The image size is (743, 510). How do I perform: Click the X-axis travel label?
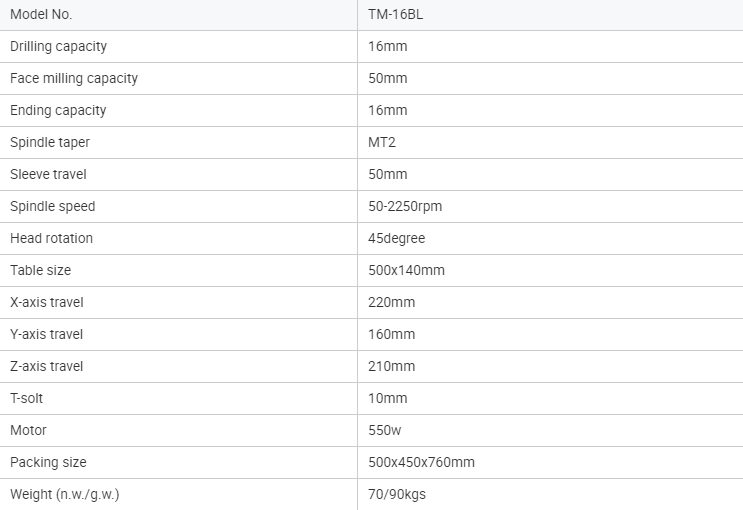click(x=47, y=302)
